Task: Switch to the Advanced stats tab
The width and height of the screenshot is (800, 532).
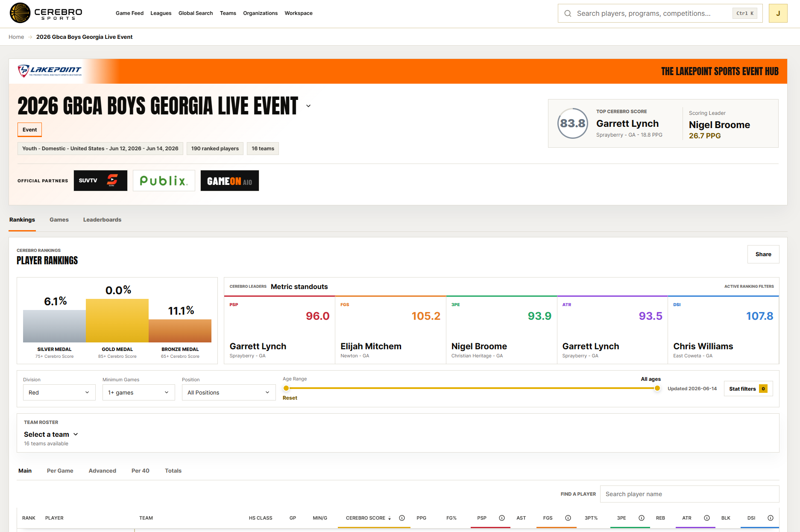Action: pyautogui.click(x=103, y=471)
